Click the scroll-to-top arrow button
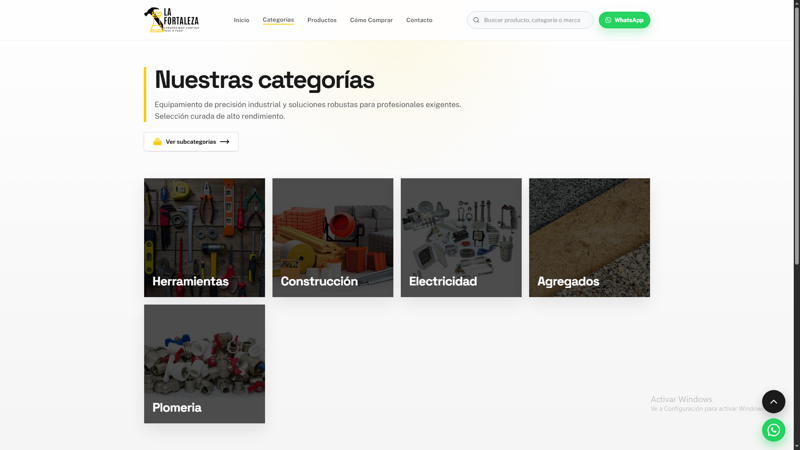The width and height of the screenshot is (800, 450). click(773, 402)
